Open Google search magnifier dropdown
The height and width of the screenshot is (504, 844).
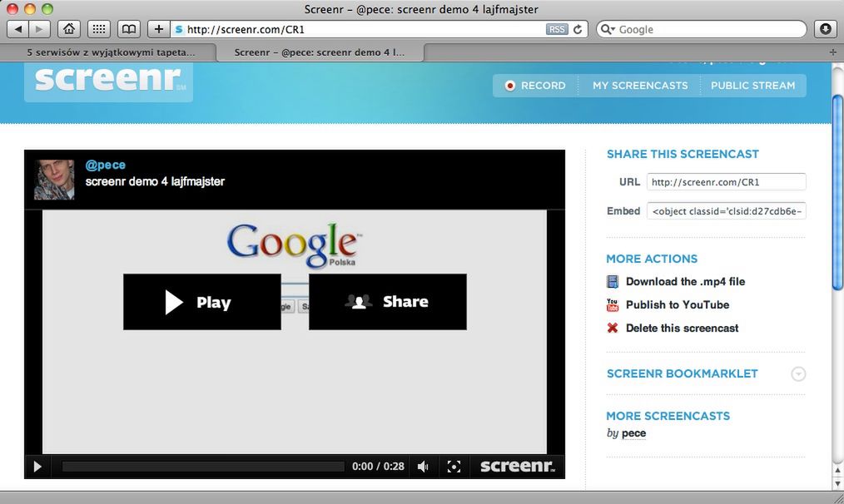pyautogui.click(x=608, y=29)
